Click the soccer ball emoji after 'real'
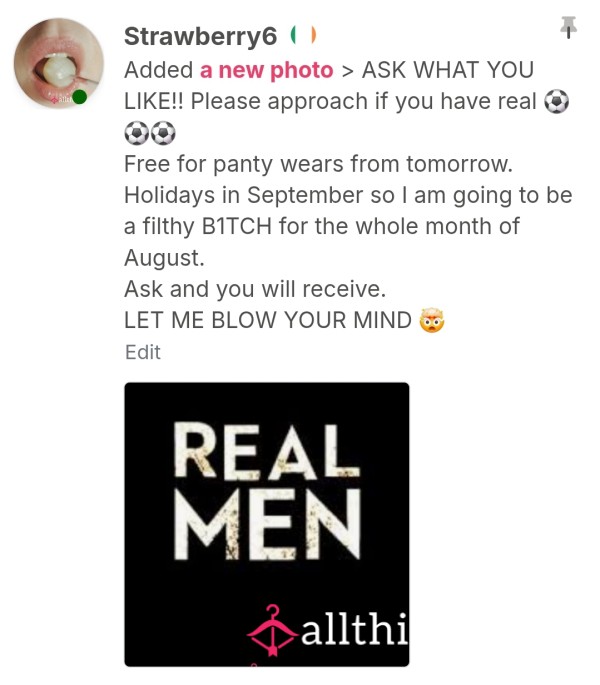This screenshot has height=685, width=600. (x=556, y=102)
